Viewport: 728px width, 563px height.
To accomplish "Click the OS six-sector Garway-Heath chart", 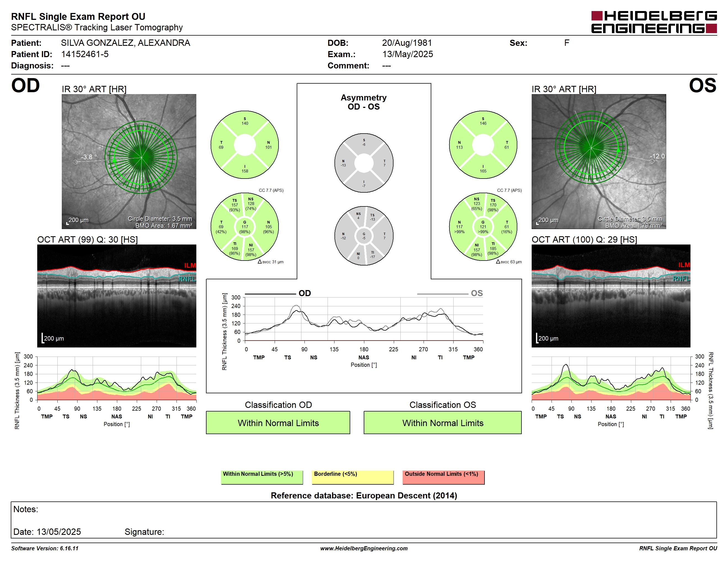I will [483, 227].
